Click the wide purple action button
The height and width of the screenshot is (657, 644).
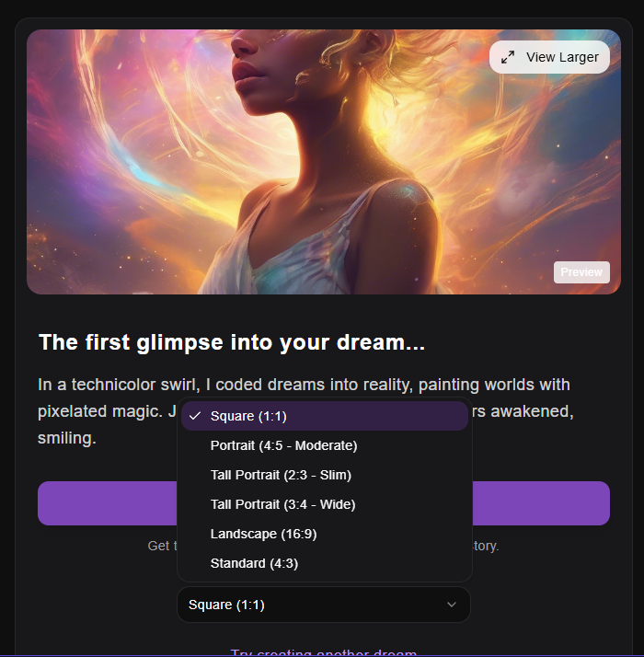click(324, 503)
